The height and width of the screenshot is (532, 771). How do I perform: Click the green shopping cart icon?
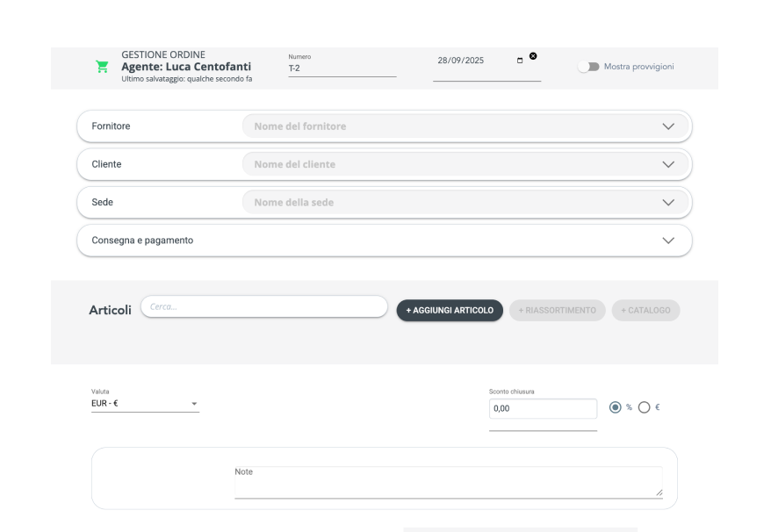tap(103, 65)
